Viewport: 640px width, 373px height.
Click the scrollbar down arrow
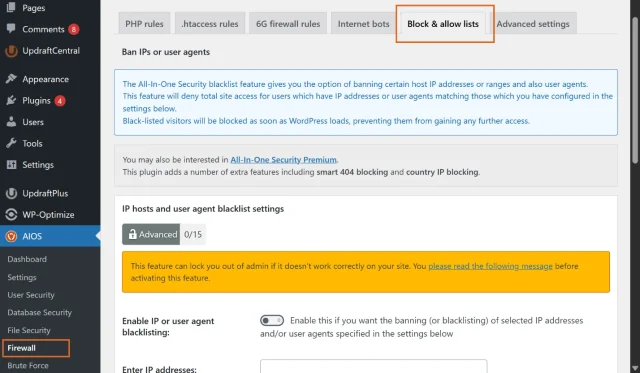635,368
